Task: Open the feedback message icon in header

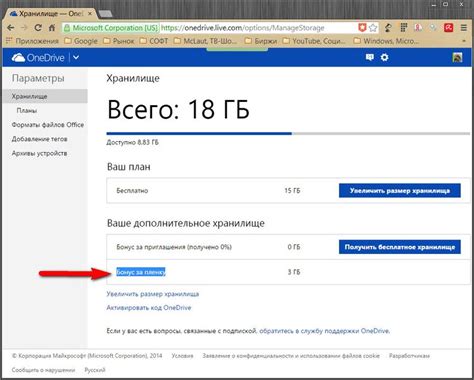Action: [370, 57]
